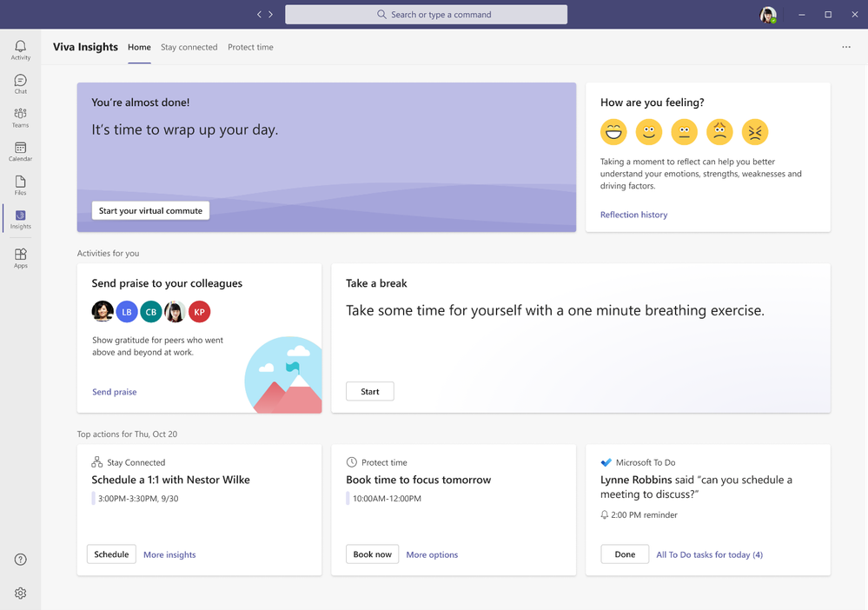Click the Viva Insights title
868x610 pixels.
click(x=85, y=47)
